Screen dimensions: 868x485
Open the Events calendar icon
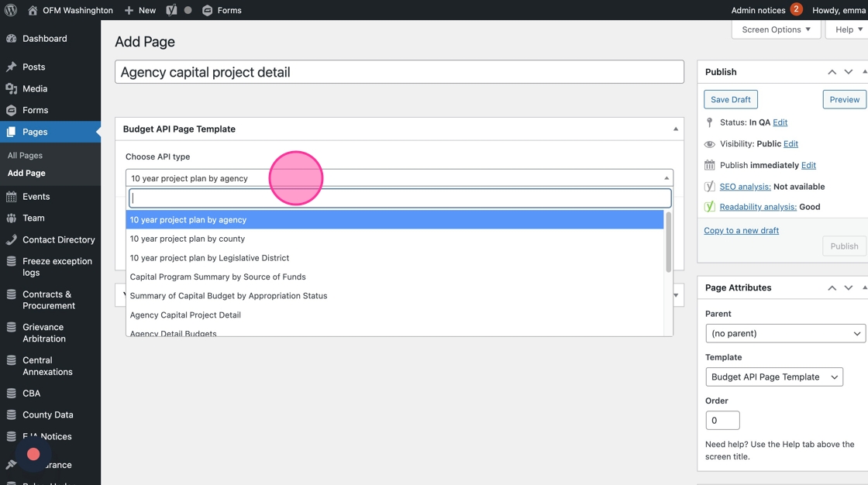point(11,197)
